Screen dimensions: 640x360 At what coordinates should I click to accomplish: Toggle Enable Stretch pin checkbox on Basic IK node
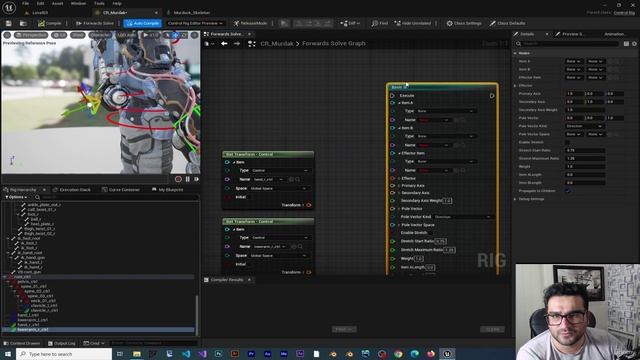coord(430,233)
